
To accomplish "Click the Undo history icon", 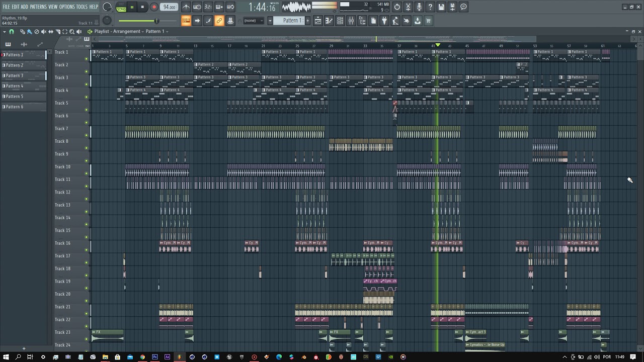I will pyautogui.click(x=397, y=7).
